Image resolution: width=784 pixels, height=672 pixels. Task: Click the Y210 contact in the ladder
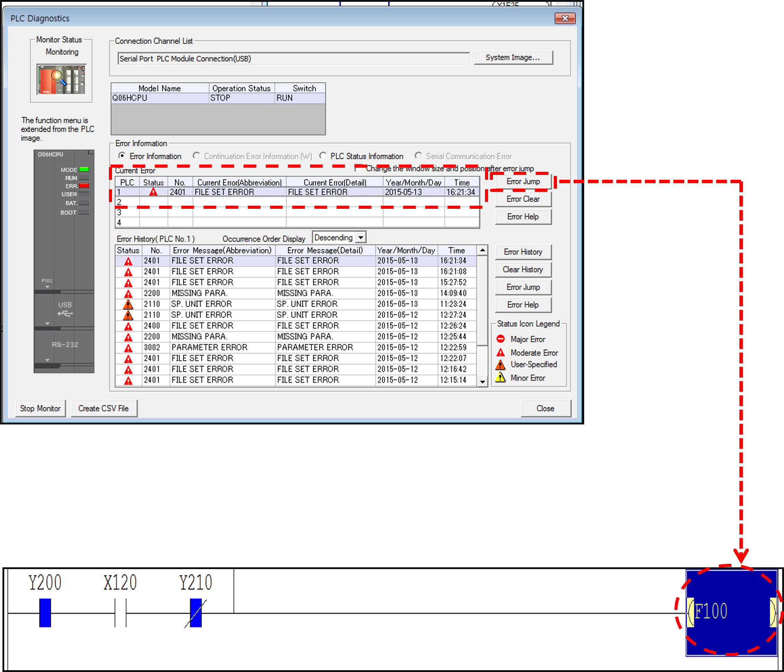pyautogui.click(x=196, y=613)
